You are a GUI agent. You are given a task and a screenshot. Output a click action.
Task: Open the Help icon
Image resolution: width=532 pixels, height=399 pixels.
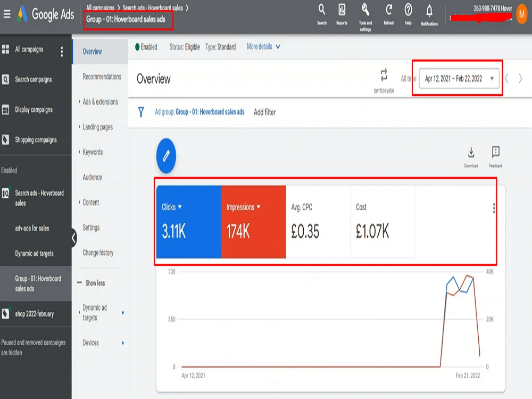(408, 14)
